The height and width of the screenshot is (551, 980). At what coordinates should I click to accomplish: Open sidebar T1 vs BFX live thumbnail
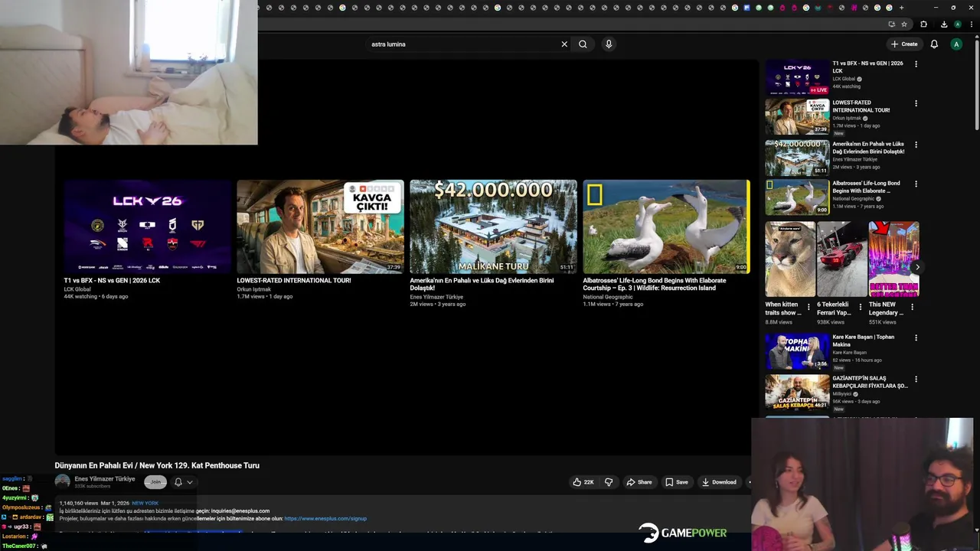(797, 77)
